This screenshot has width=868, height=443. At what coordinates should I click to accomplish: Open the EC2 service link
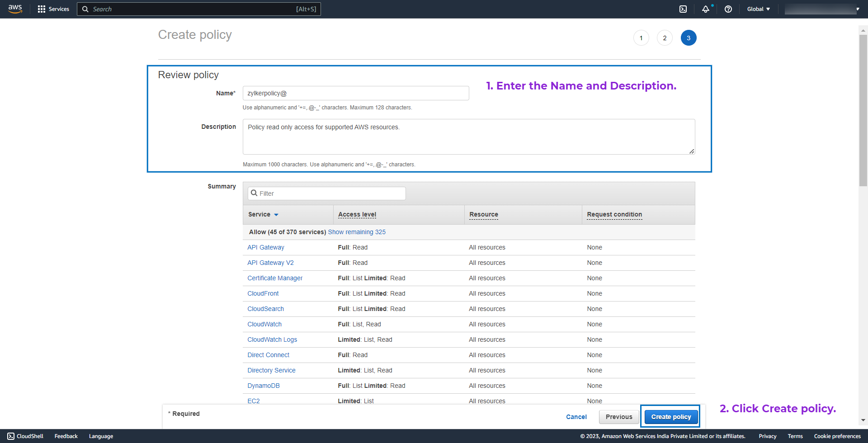(x=254, y=401)
